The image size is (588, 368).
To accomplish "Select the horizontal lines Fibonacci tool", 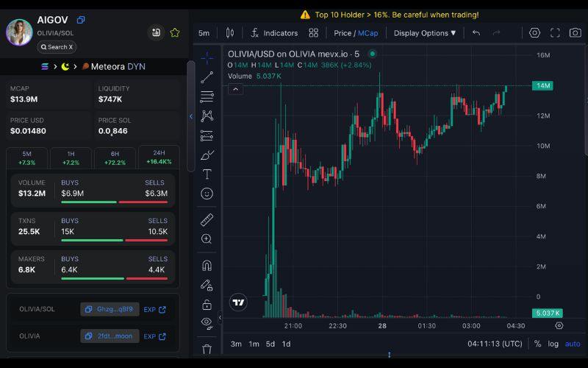I will [207, 97].
